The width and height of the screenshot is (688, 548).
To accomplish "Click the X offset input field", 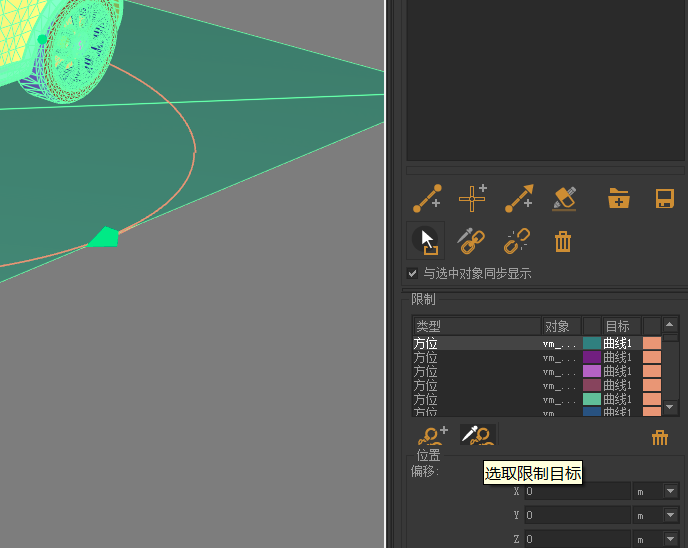I will click(577, 491).
